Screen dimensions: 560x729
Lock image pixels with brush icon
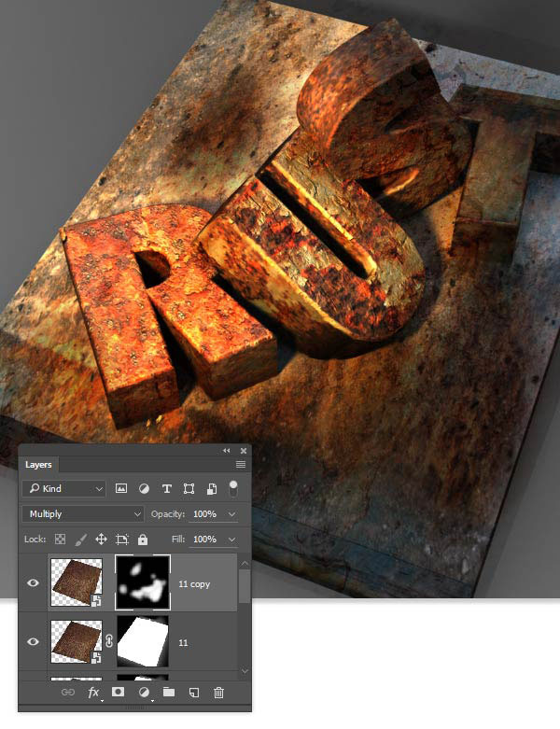(80, 540)
